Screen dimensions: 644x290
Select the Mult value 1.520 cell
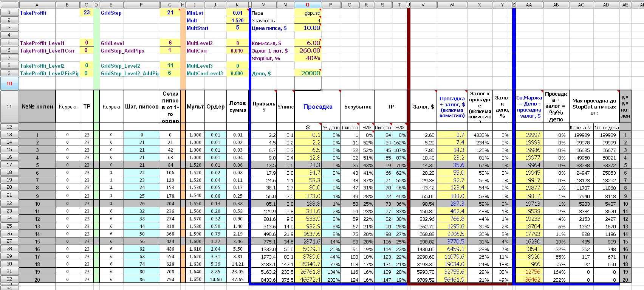coord(237,20)
